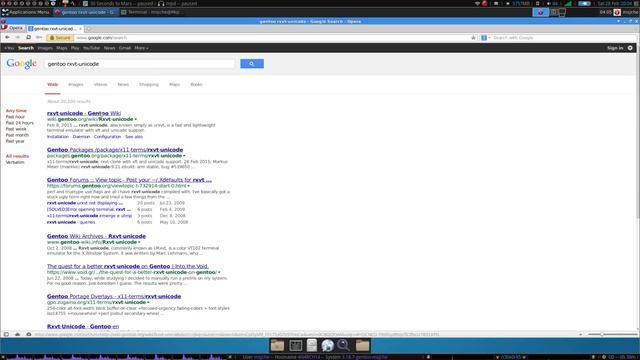
Task: Open the folder icon in dock
Action: (x=278, y=345)
